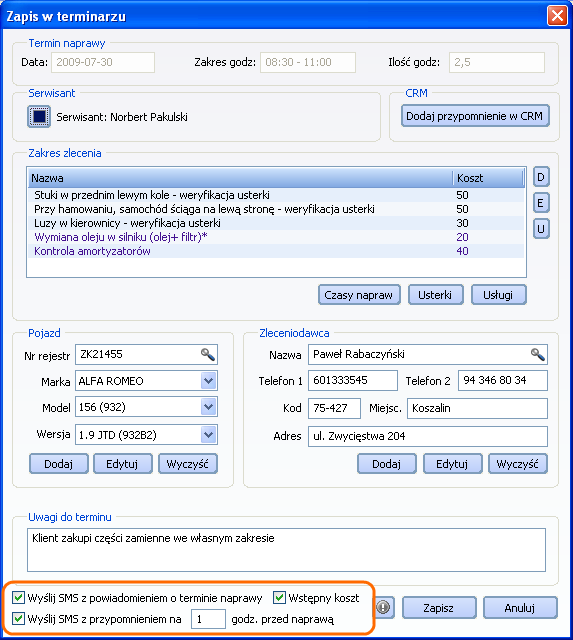
Task: Click Dodaj przypomnienie w CRM button
Action: tap(475, 116)
